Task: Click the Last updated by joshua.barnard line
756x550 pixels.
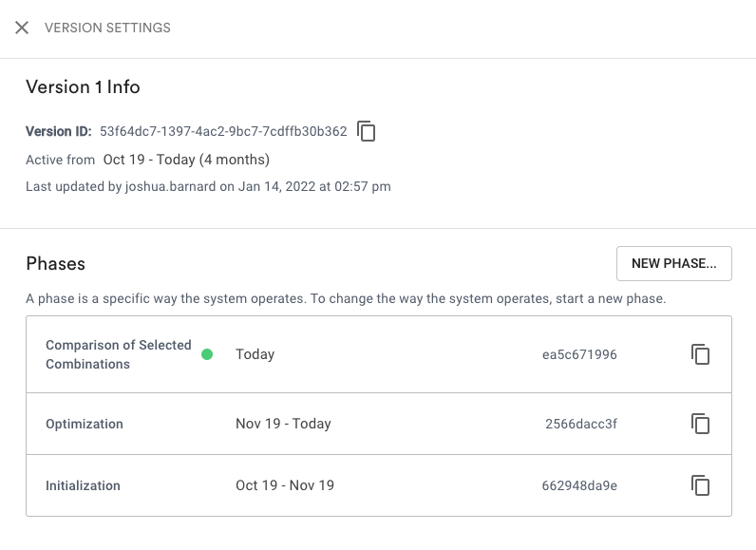Action: pyautogui.click(x=208, y=186)
